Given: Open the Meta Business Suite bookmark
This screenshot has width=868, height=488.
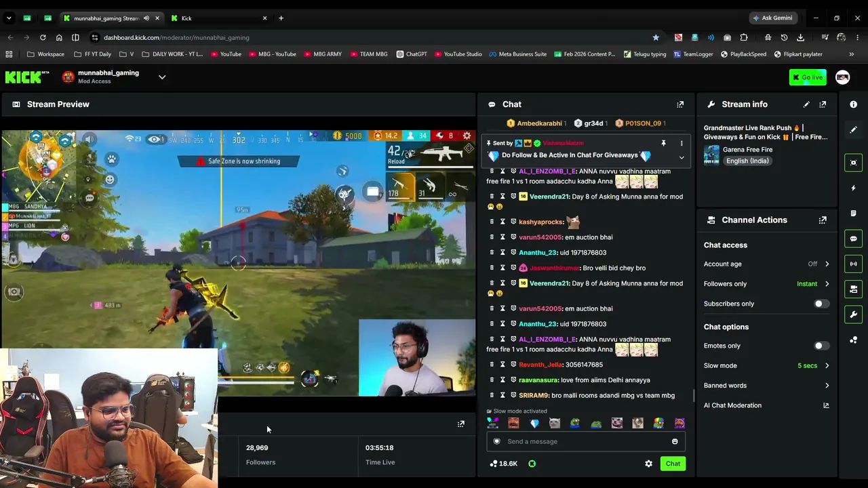Looking at the screenshot, I should point(517,54).
